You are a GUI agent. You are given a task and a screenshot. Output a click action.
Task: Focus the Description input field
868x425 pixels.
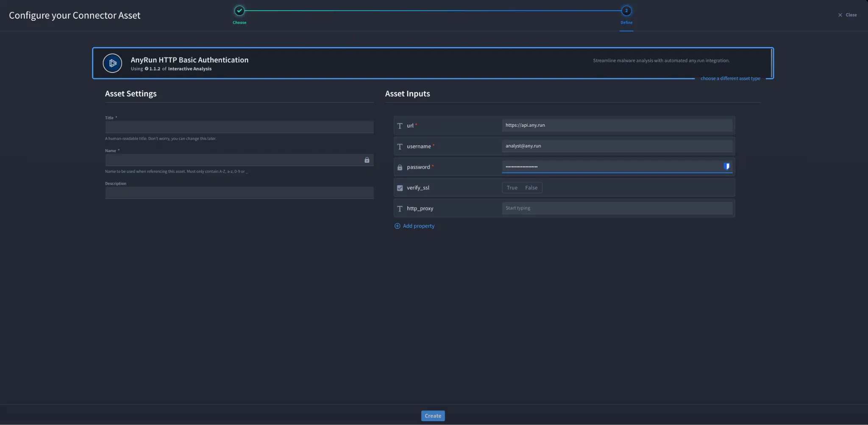pos(239,193)
